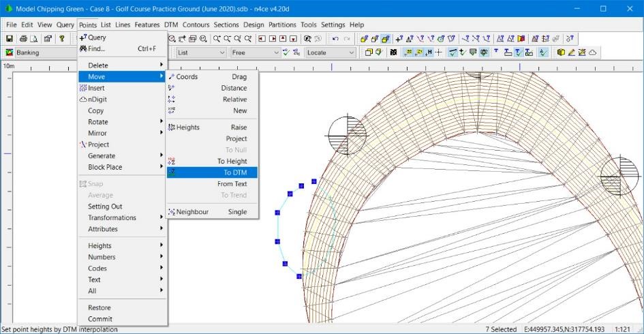Expand the Numbers submenu
Image resolution: width=644 pixels, height=334 pixels.
pyautogui.click(x=123, y=257)
